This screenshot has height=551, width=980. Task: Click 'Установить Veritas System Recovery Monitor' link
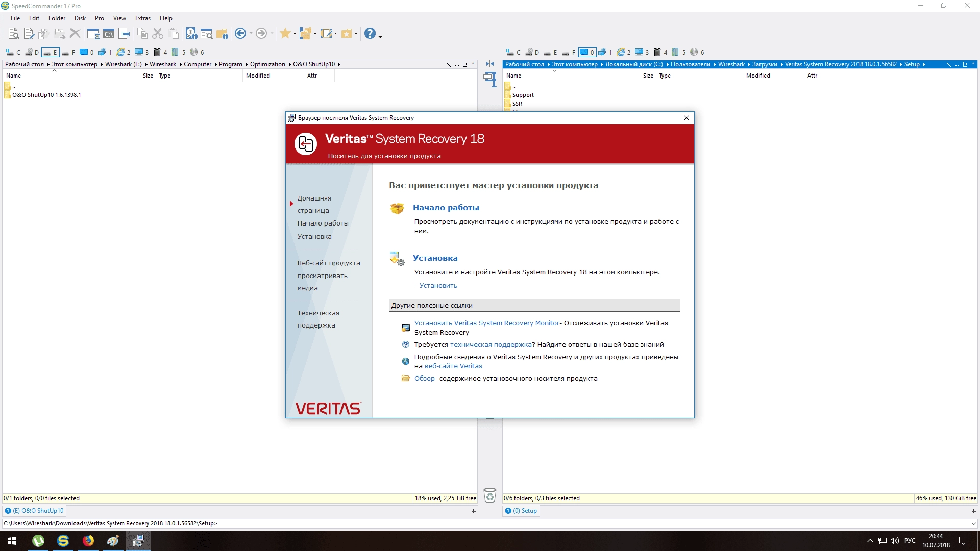click(x=486, y=323)
